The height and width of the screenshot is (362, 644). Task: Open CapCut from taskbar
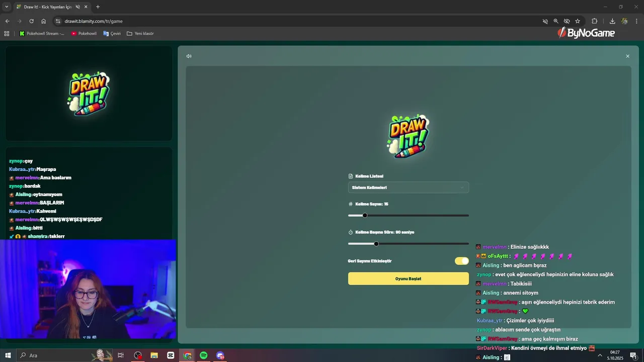pos(171,355)
